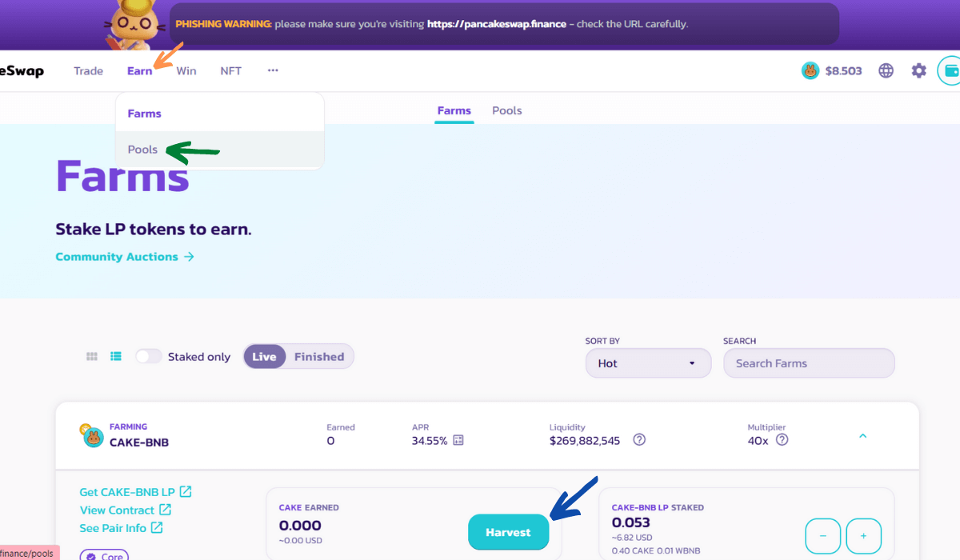This screenshot has height=560, width=960.
Task: Click the APR calculator icon
Action: (458, 440)
